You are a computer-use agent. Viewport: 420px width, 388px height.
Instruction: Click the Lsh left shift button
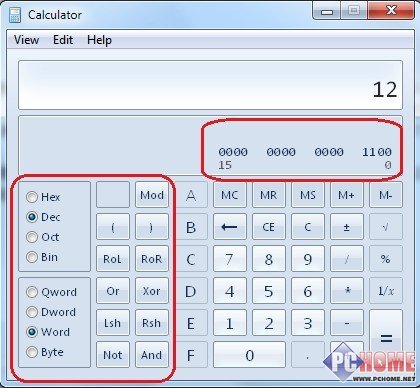point(113,323)
